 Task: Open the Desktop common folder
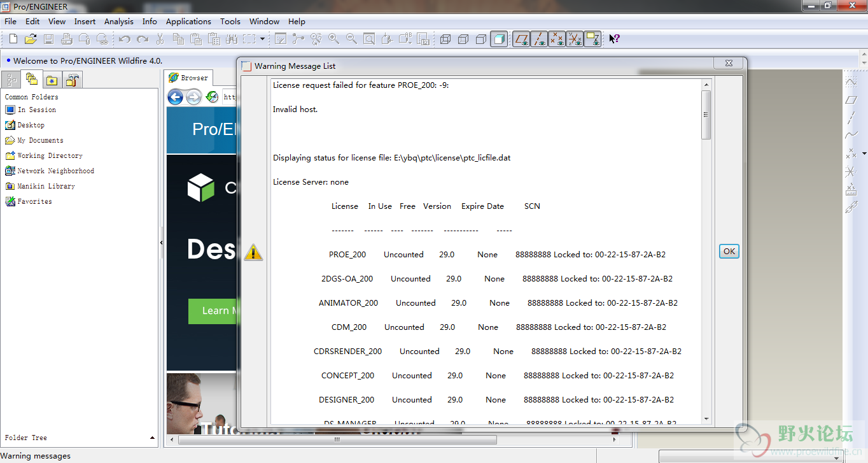pos(25,125)
